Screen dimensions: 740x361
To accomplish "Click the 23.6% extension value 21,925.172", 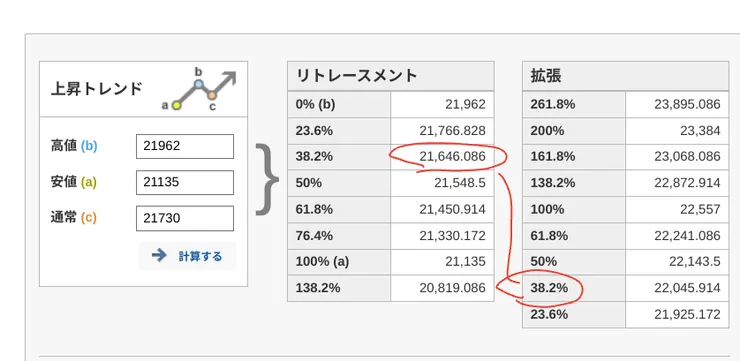I will point(687,314).
